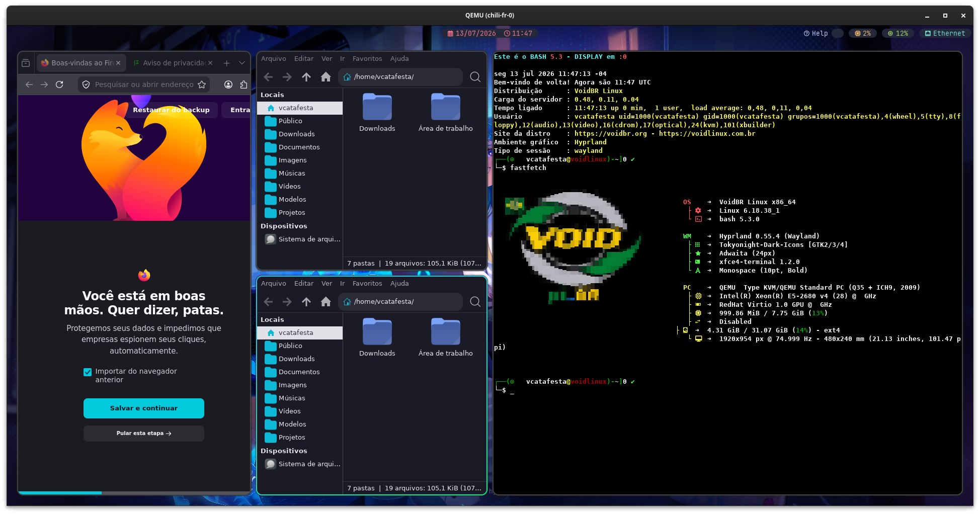Go up a folder in the upper file manager
This screenshot has width=980, height=514.
[306, 77]
